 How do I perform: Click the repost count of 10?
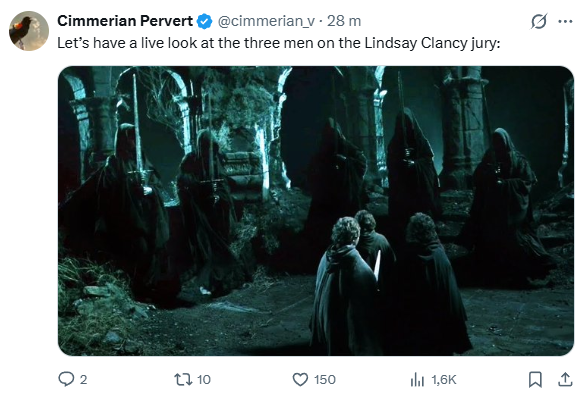204,380
